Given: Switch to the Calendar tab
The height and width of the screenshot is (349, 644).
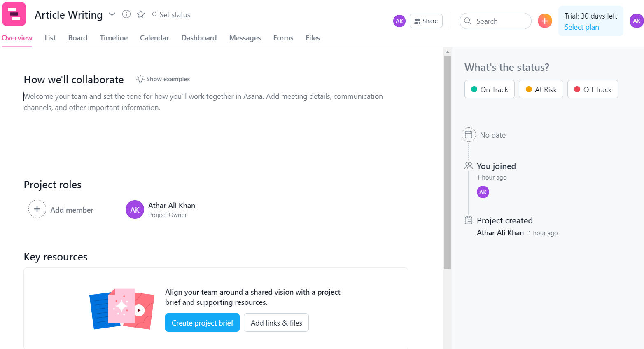Looking at the screenshot, I should [154, 38].
